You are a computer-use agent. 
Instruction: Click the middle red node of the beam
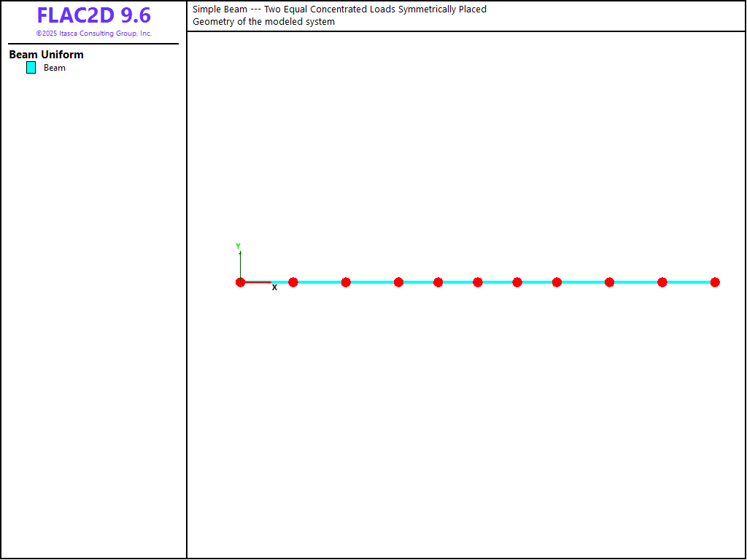click(x=478, y=282)
